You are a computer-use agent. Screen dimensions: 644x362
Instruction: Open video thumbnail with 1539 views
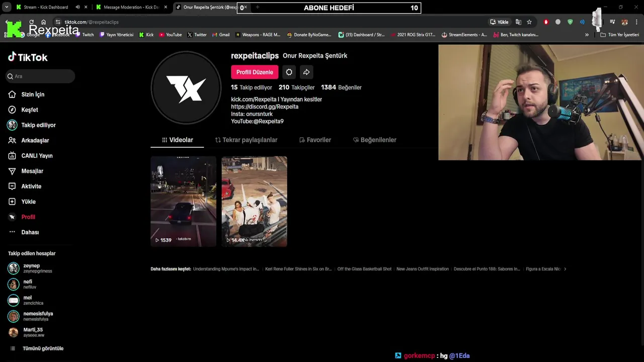click(184, 201)
